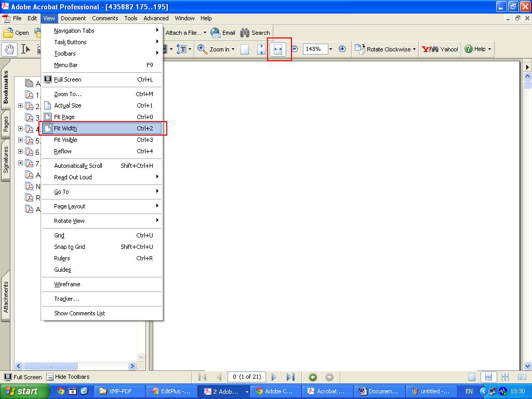The image size is (532, 399).
Task: Go to the next page
Action: tap(274, 377)
